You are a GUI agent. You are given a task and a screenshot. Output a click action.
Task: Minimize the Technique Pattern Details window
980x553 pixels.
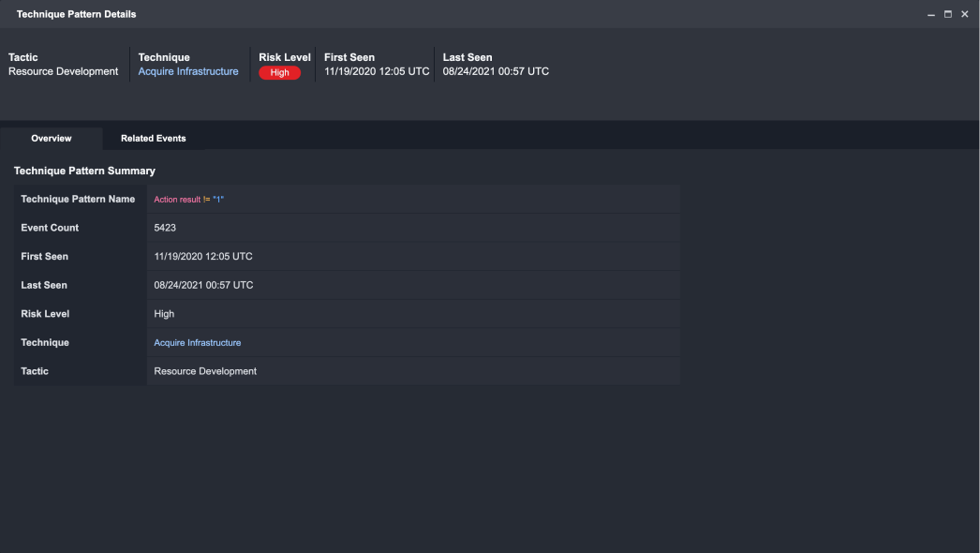(930, 14)
